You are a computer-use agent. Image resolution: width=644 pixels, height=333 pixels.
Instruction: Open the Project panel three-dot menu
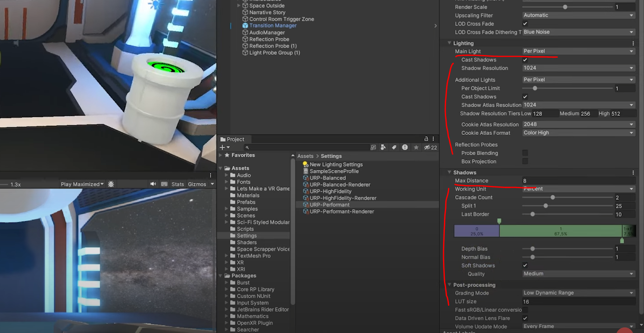tap(433, 139)
